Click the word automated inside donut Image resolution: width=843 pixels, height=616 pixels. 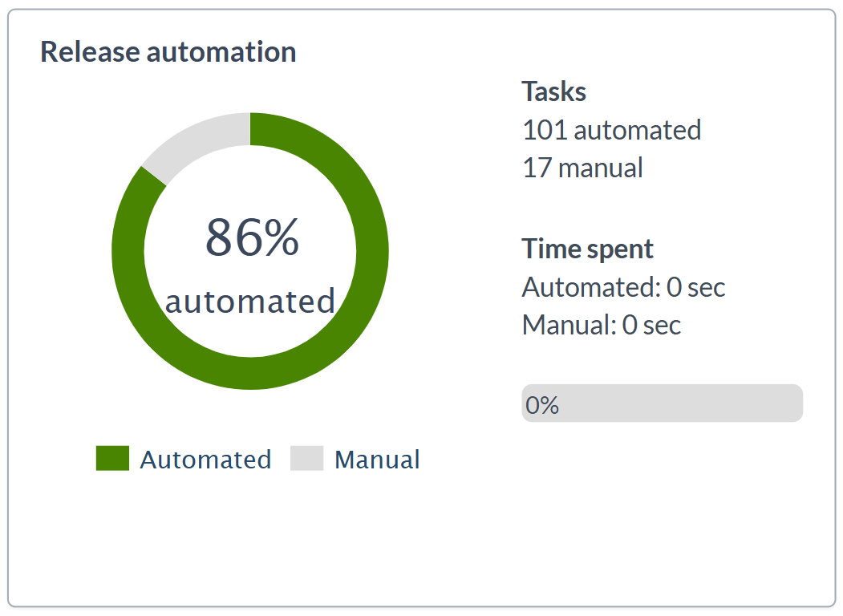[x=250, y=302]
